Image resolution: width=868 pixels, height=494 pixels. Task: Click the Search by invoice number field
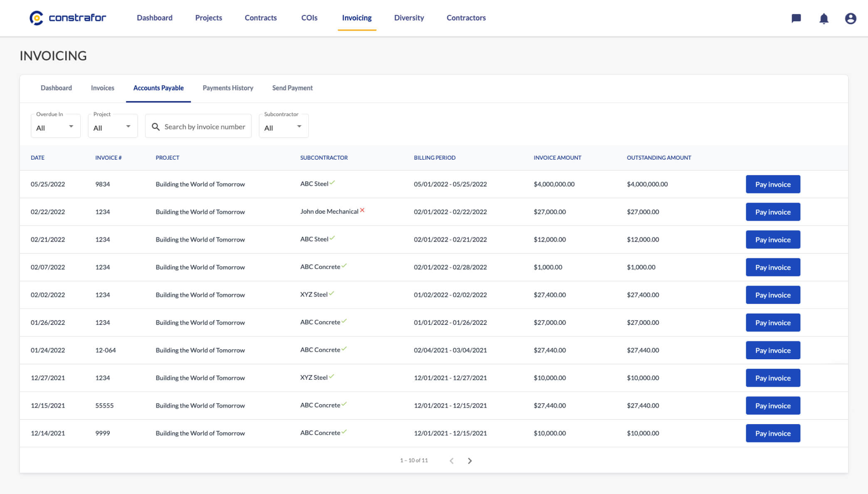coord(198,126)
